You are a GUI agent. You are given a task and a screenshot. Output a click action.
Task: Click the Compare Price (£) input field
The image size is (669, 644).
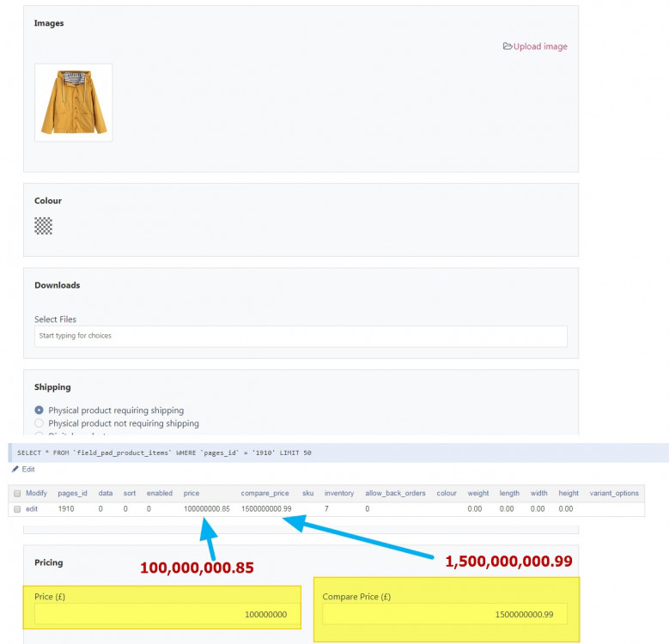[x=445, y=615]
